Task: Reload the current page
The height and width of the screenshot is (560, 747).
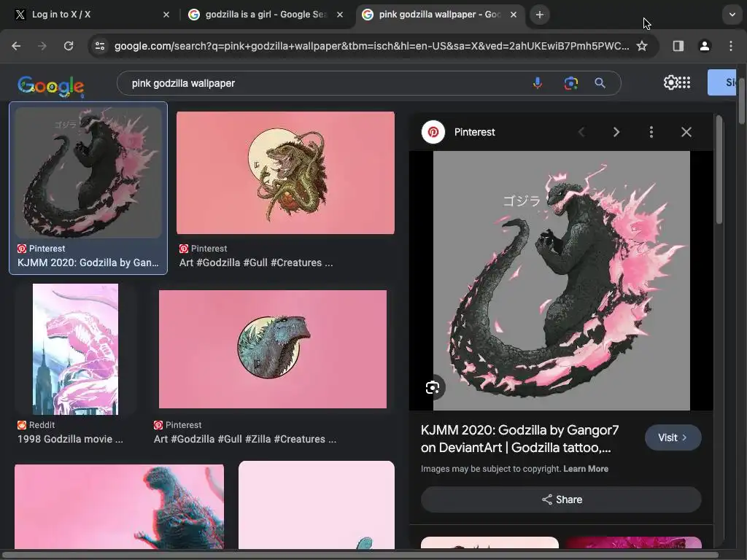Action: click(x=69, y=46)
